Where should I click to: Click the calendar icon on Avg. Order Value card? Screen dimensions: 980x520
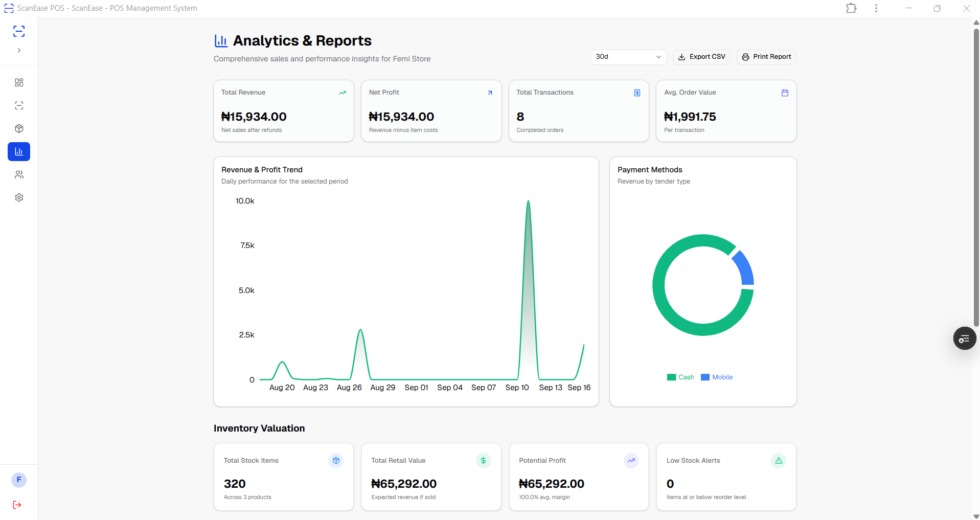click(x=785, y=93)
